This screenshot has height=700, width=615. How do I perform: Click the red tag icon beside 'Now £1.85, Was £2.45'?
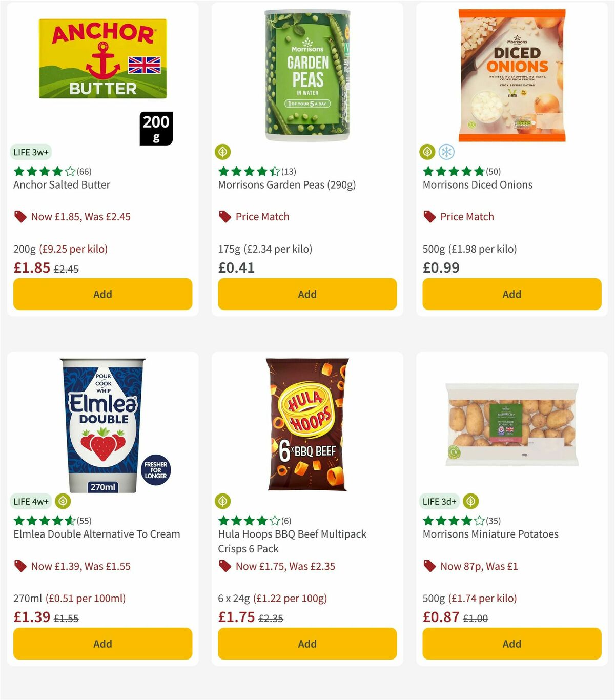[20, 216]
